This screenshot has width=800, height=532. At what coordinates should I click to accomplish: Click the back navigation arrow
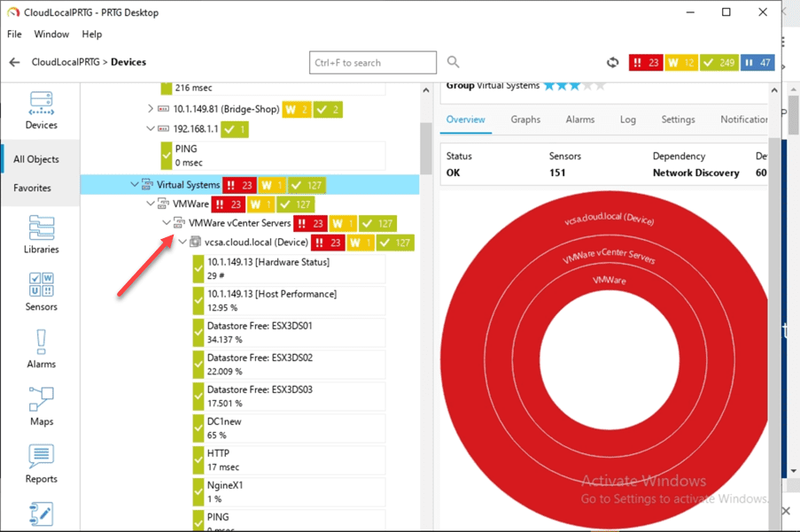coord(12,62)
